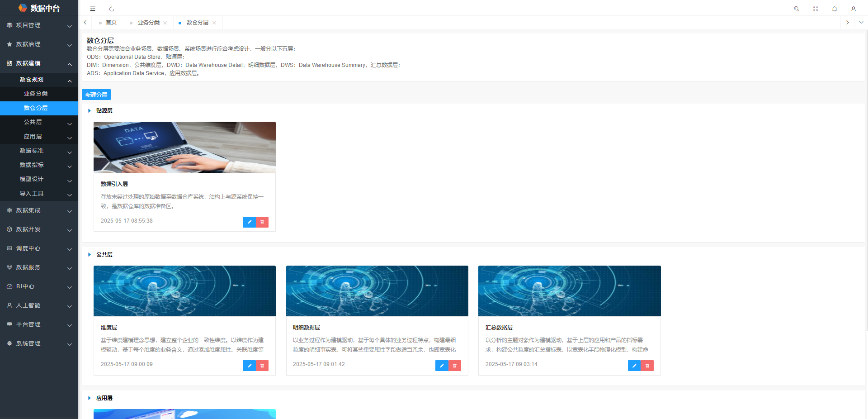This screenshot has height=419, width=868.
Task: Open the search icon in top bar
Action: tap(797, 9)
